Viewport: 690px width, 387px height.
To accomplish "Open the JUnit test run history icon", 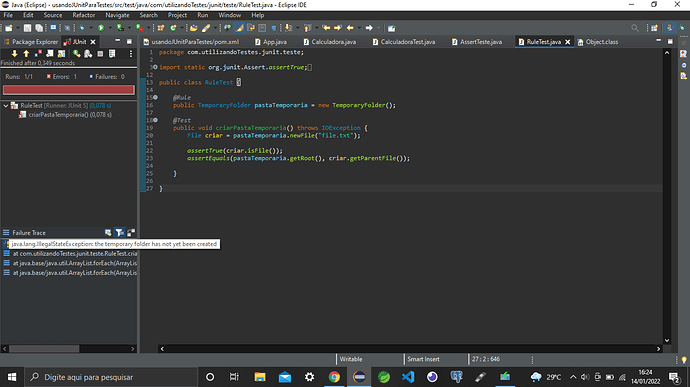I will tap(112, 54).
